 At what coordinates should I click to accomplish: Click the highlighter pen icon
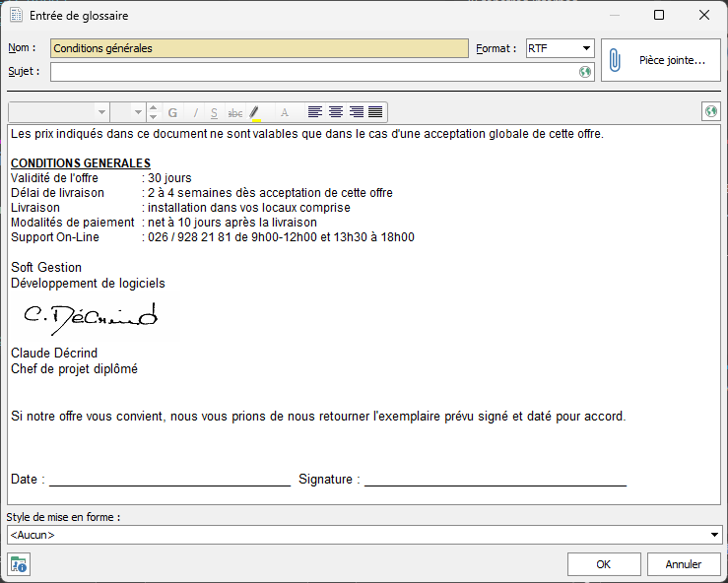pyautogui.click(x=255, y=112)
